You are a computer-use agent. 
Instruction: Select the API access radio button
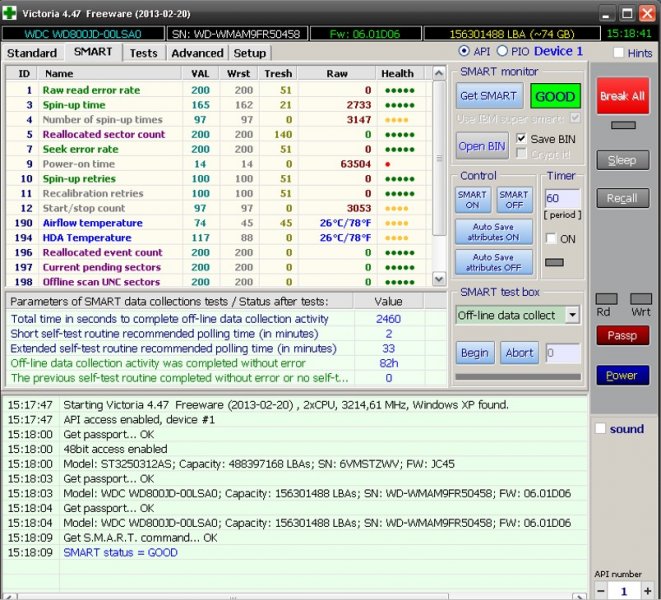pyautogui.click(x=464, y=51)
